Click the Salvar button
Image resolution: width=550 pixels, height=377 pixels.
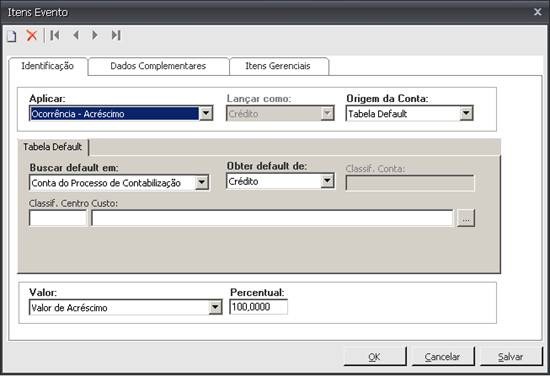[511, 357]
